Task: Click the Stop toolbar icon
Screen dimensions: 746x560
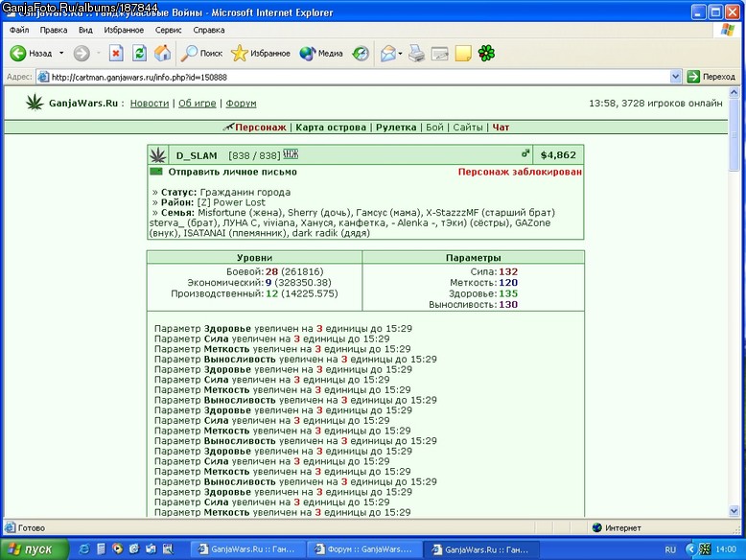Action: (116, 54)
